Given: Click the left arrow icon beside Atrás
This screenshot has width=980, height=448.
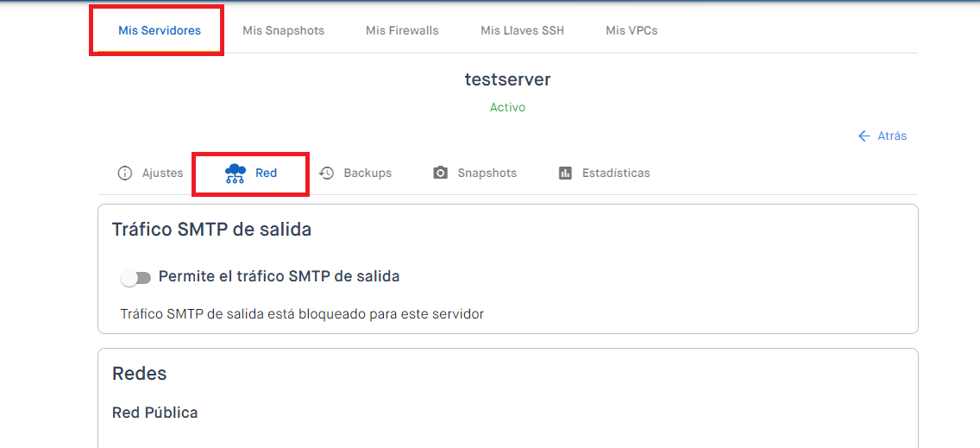Looking at the screenshot, I should pos(864,136).
